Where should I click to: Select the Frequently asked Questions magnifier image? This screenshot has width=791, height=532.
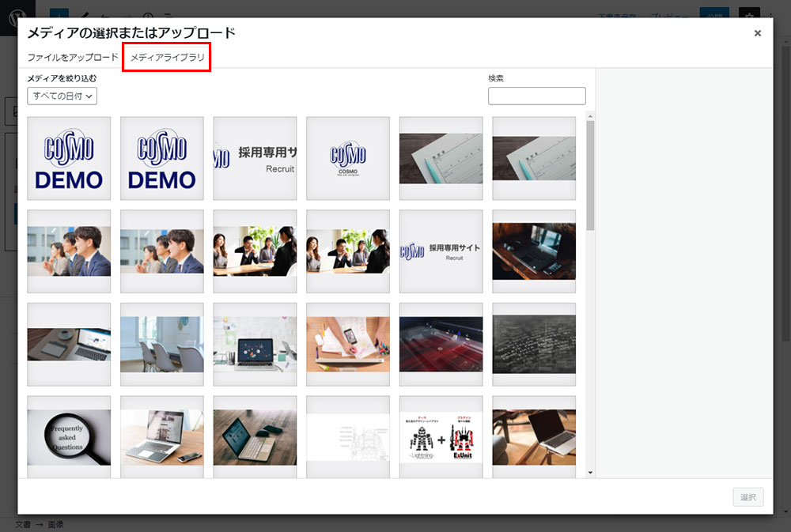pyautogui.click(x=69, y=437)
